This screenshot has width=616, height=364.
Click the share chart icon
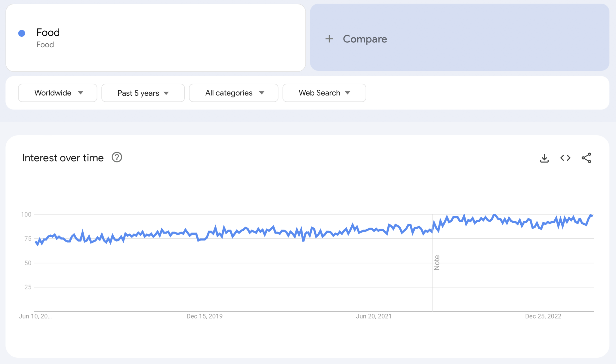point(586,158)
